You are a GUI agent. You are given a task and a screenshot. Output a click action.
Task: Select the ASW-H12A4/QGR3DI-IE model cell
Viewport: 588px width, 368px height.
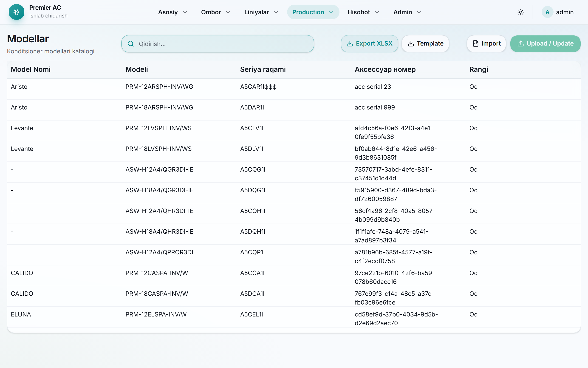coord(159,170)
